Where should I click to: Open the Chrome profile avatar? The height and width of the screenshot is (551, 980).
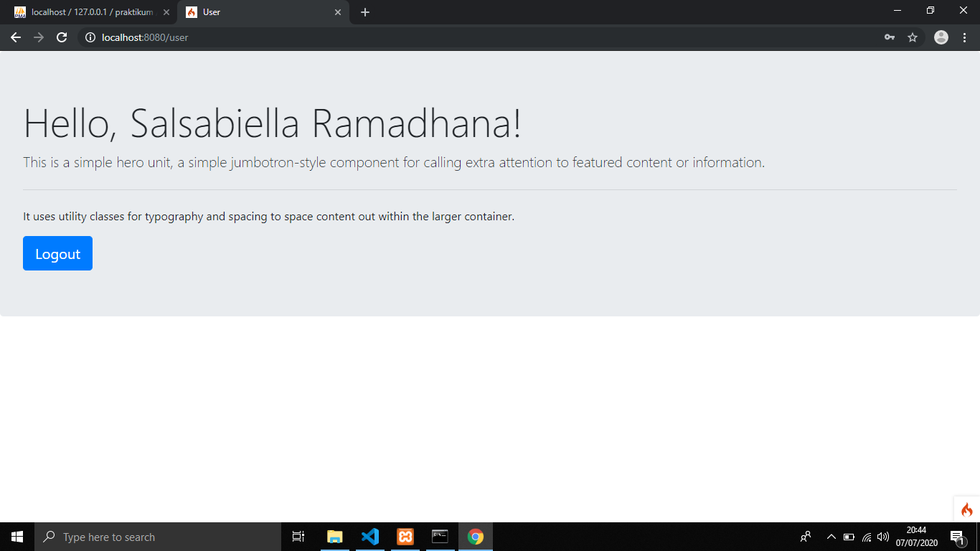tap(941, 37)
